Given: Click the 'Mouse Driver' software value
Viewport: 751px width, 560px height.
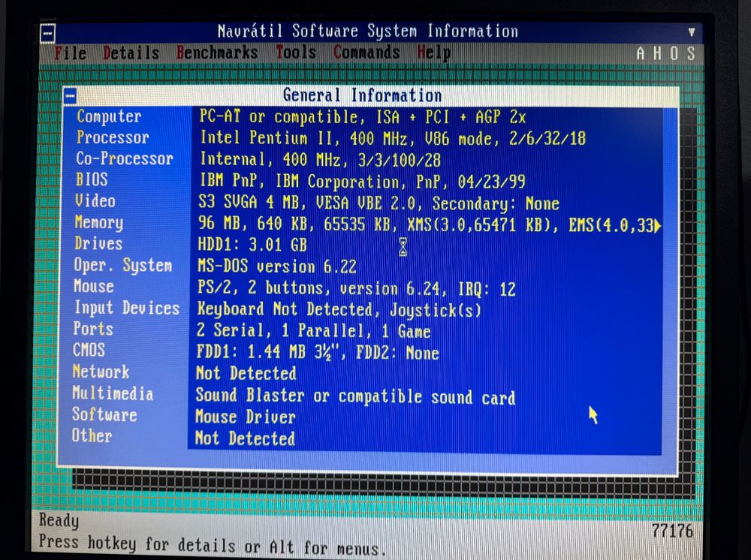Looking at the screenshot, I should tap(246, 417).
